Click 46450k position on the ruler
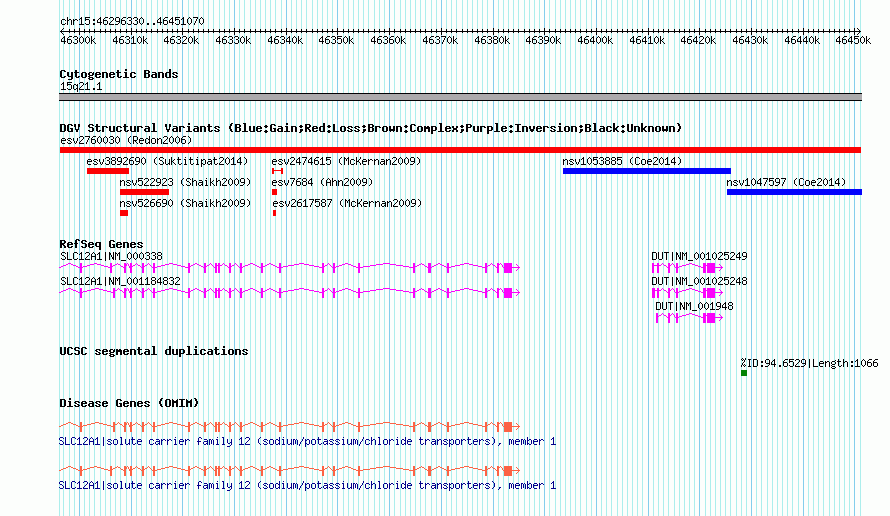This screenshot has height=516, width=890. (x=853, y=40)
